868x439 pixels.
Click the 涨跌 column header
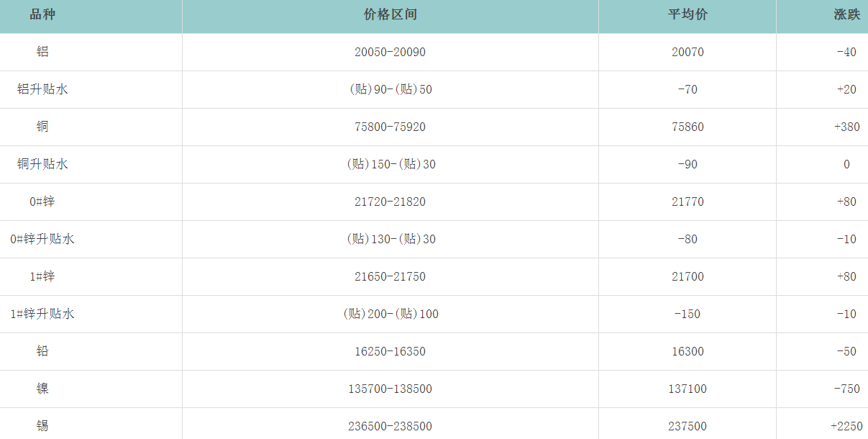(846, 15)
